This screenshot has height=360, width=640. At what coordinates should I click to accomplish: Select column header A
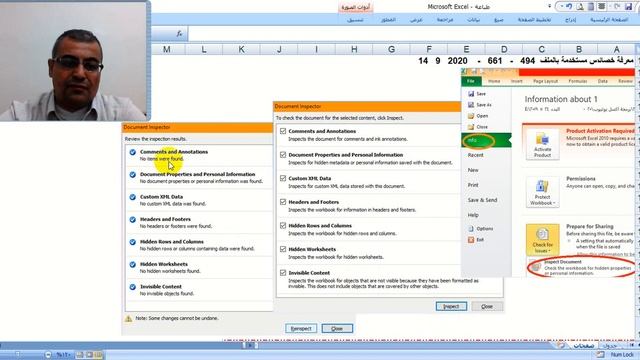coord(616,49)
